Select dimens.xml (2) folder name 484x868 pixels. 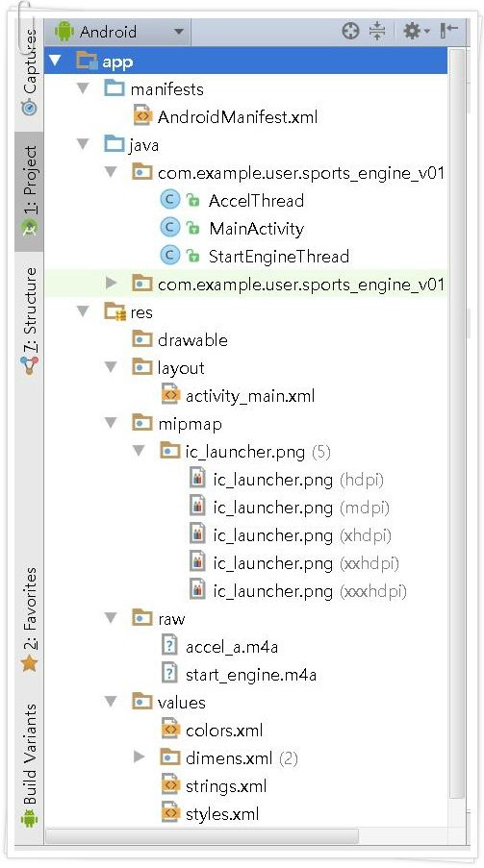242,757
